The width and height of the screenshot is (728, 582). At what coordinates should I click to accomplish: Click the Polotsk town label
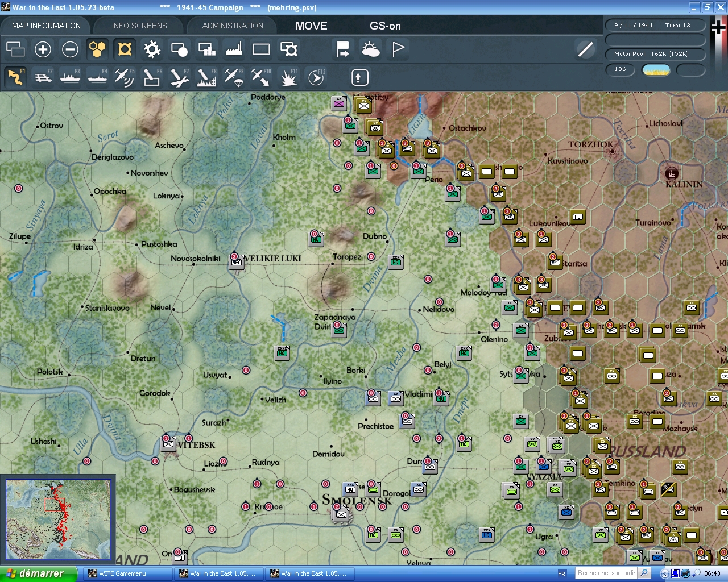pos(50,372)
